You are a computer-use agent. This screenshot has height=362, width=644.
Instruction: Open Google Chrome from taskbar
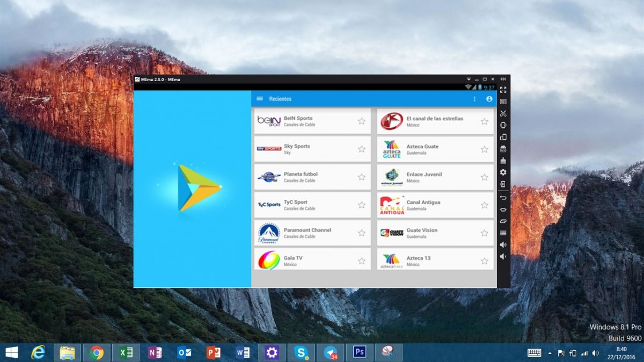[x=97, y=352]
